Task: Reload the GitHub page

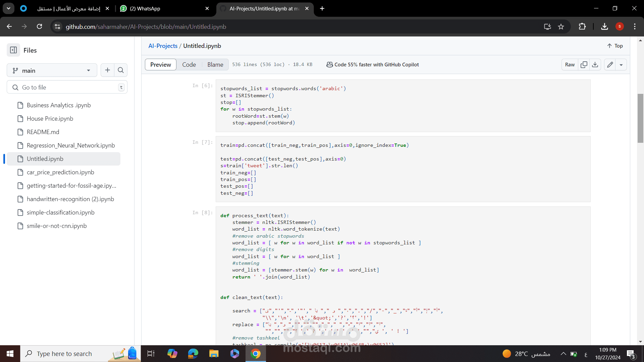Action: pyautogui.click(x=40, y=26)
